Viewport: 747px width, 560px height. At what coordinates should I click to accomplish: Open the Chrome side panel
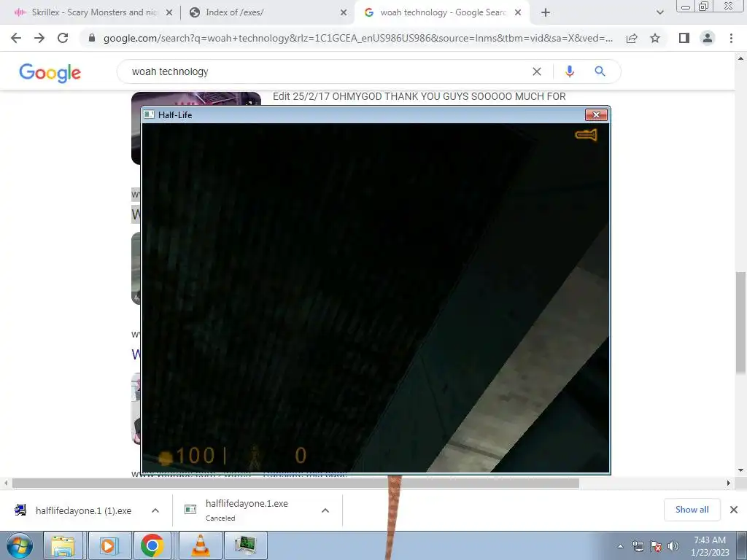(x=684, y=38)
